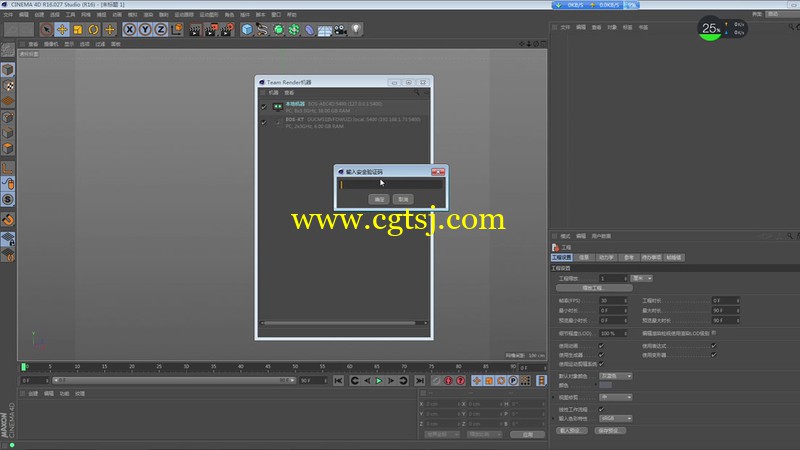Screen dimensions: 800x450
Task: Open the first menu in Team Render window
Action: coord(273,93)
